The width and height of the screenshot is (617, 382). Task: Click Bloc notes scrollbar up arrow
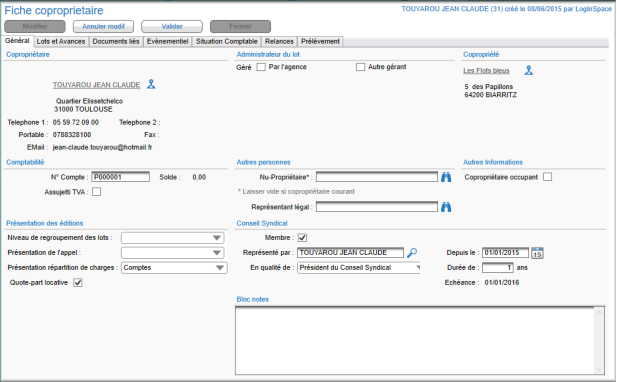tap(599, 312)
